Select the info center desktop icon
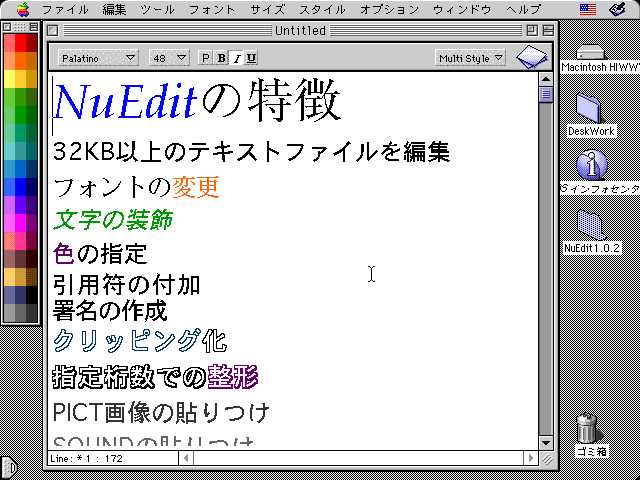This screenshot has height=480, width=640. coord(591,164)
